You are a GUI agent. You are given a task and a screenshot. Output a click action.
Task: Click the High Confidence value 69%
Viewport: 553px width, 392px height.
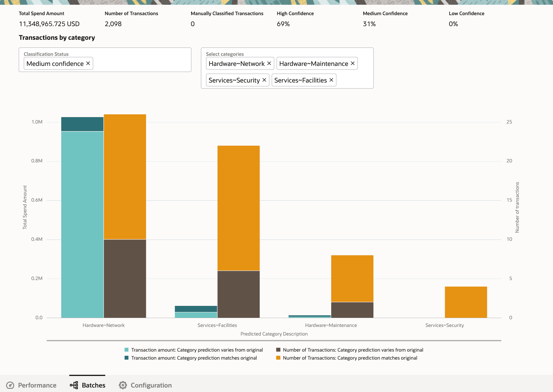pyautogui.click(x=283, y=24)
